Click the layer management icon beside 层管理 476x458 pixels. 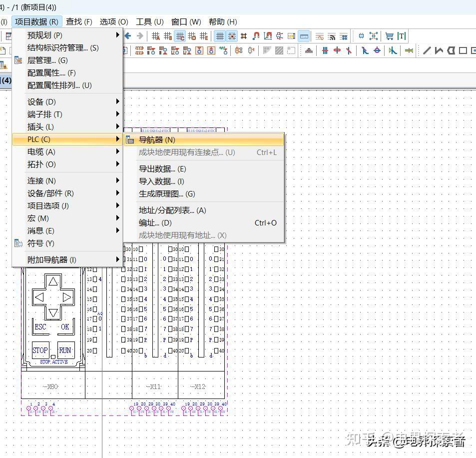(18, 60)
